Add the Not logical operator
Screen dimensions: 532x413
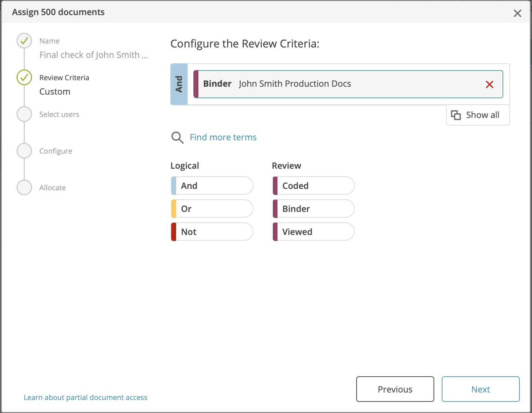pyautogui.click(x=212, y=232)
